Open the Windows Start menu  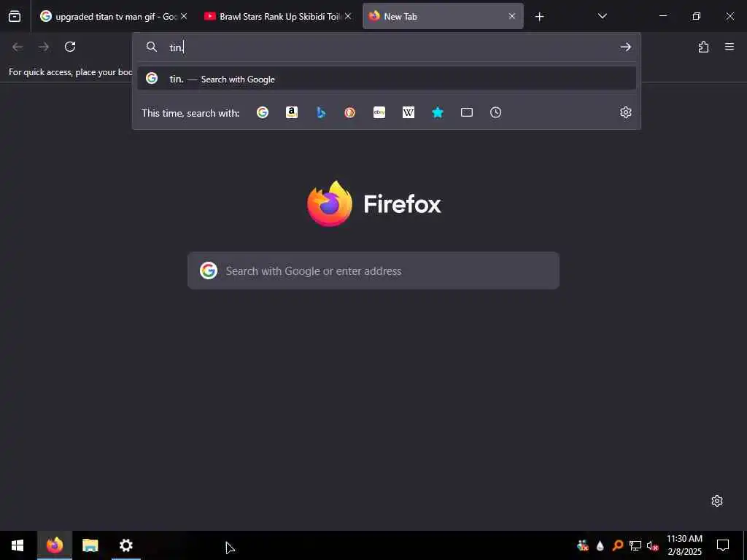18,545
